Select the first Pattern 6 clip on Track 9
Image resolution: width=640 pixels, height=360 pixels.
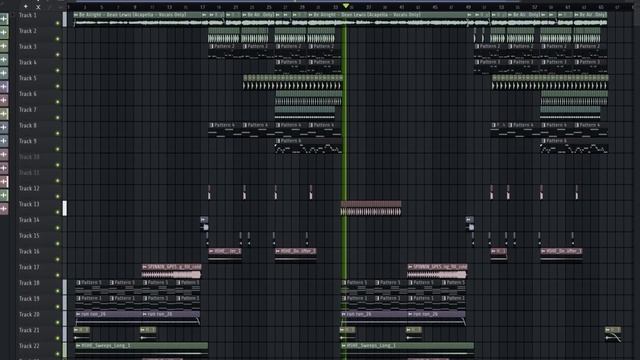point(309,145)
